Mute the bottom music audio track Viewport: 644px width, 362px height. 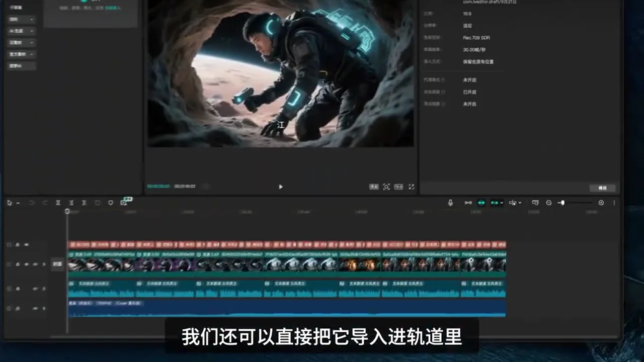point(36,308)
